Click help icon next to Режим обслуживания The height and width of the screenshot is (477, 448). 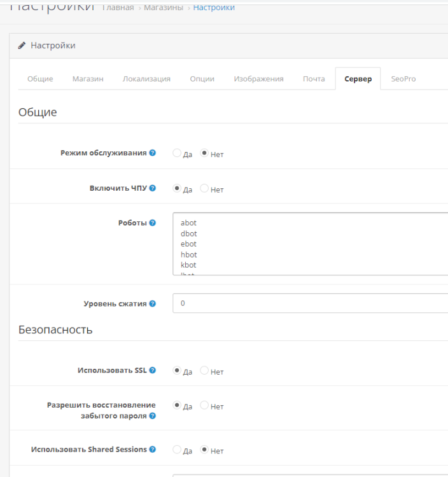click(x=153, y=153)
